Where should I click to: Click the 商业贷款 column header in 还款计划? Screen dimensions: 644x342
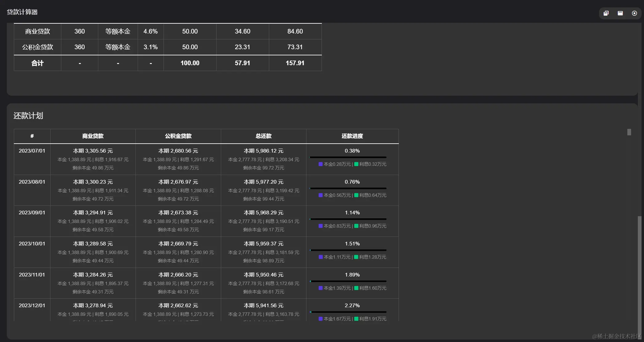[x=93, y=136]
